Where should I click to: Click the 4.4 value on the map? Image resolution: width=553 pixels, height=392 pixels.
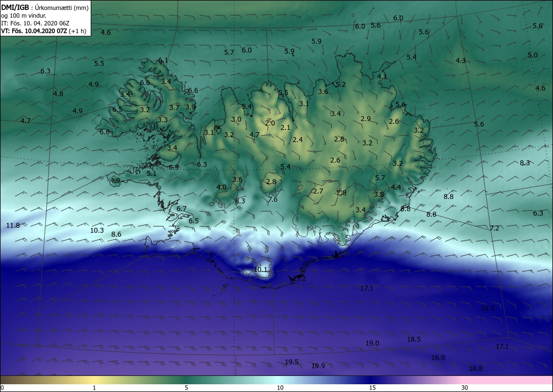396,187
